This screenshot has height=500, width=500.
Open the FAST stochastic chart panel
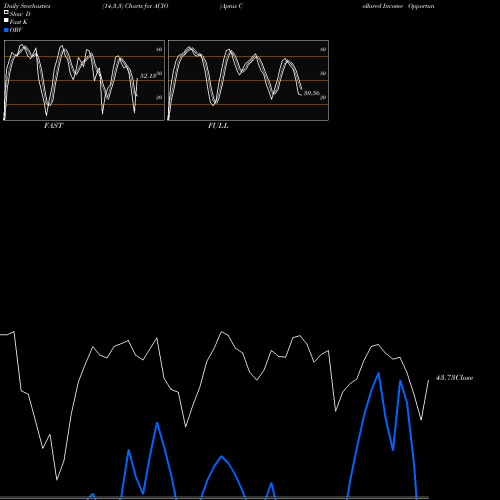(x=84, y=80)
